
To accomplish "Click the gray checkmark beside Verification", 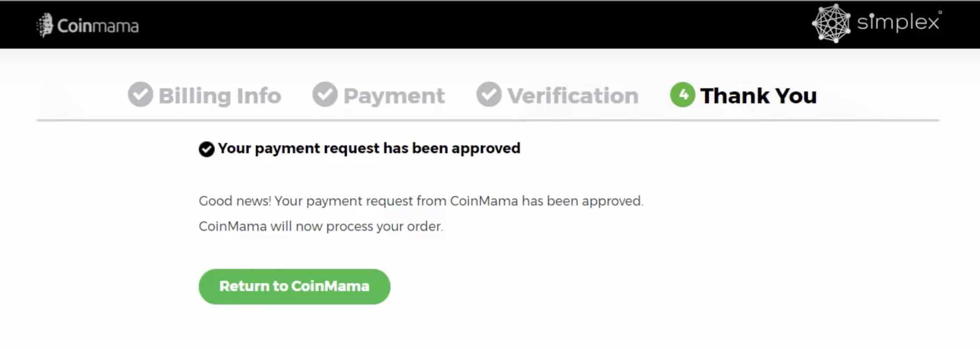I will [489, 94].
